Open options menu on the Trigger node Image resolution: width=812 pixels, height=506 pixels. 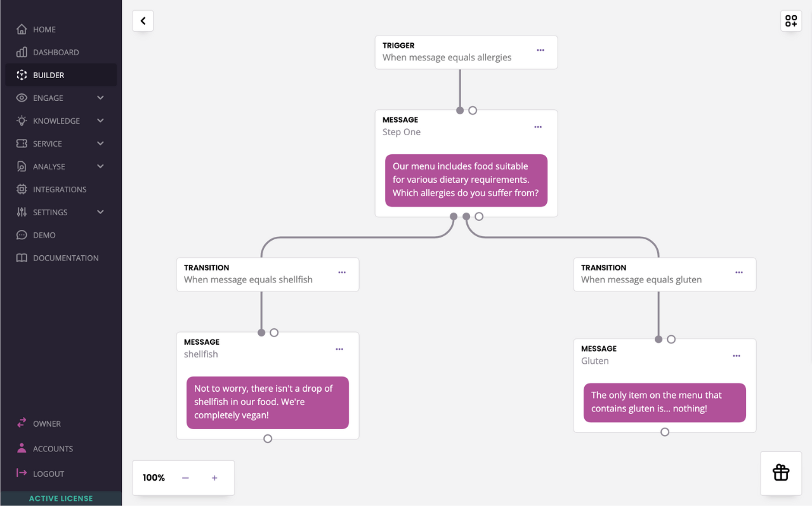(540, 50)
